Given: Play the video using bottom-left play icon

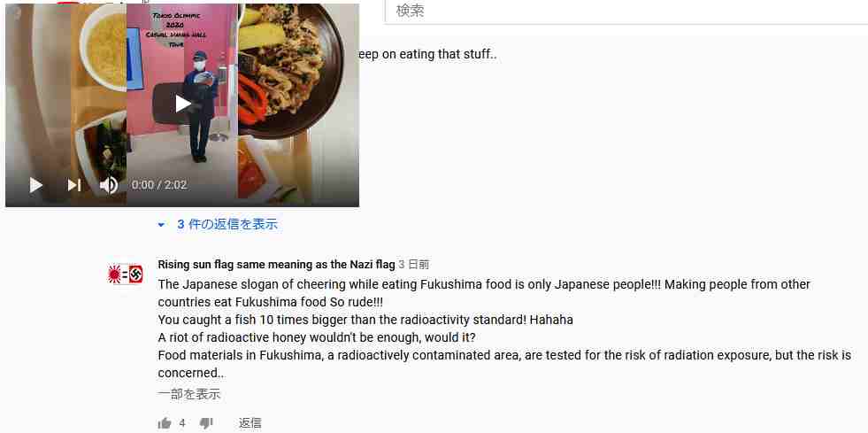Looking at the screenshot, I should click(x=36, y=185).
